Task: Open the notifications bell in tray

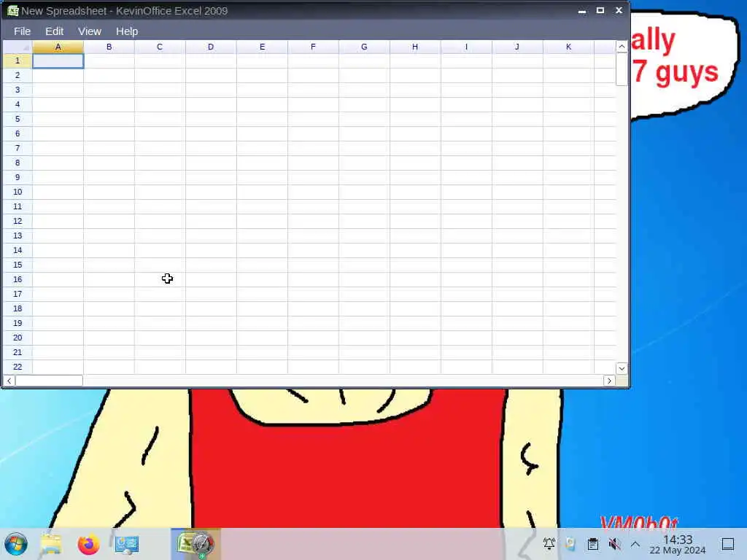Action: coord(549,544)
